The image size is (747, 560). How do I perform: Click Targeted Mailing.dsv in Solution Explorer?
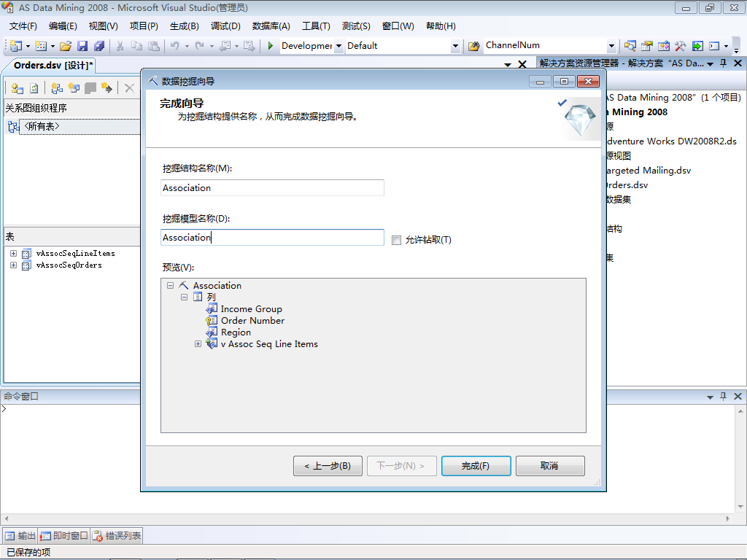(648, 171)
